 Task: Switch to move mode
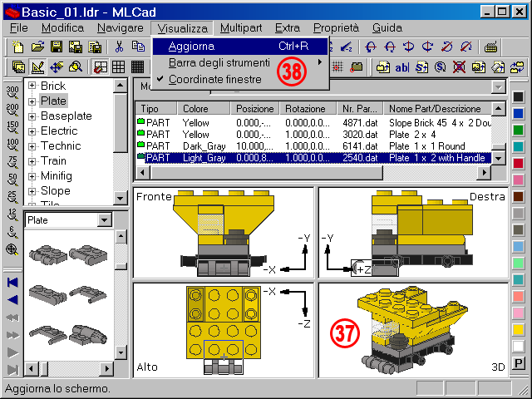57,66
